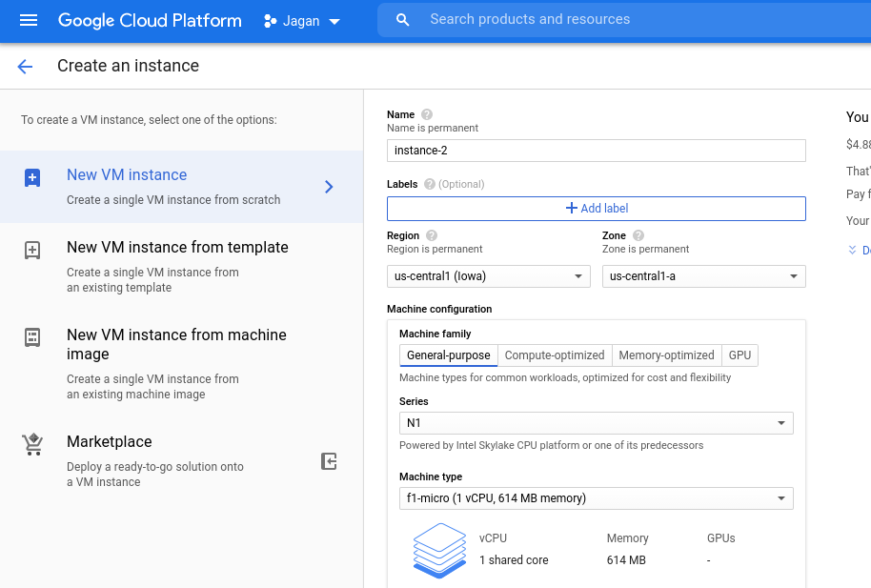
Task: Open the f1-micro Machine type dropdown
Action: tap(596, 498)
